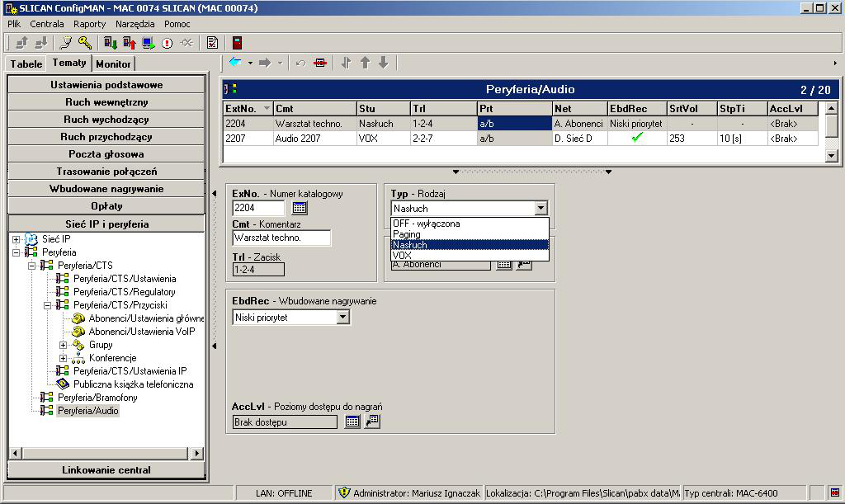The height and width of the screenshot is (504, 845).
Task: Open Poczta głosowa section
Action: 106,154
